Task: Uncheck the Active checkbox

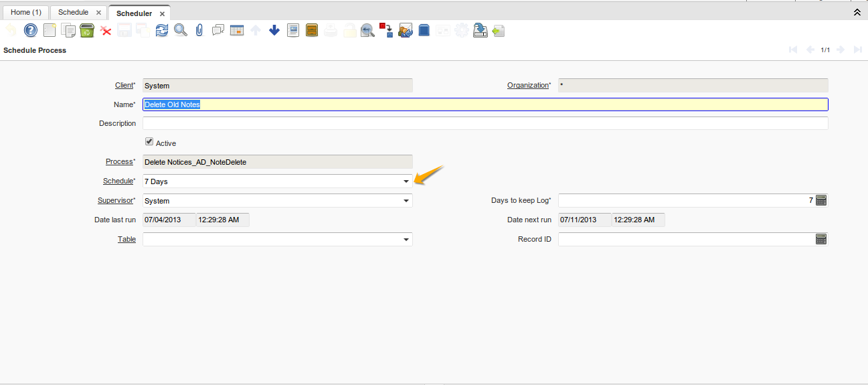Action: pos(149,142)
